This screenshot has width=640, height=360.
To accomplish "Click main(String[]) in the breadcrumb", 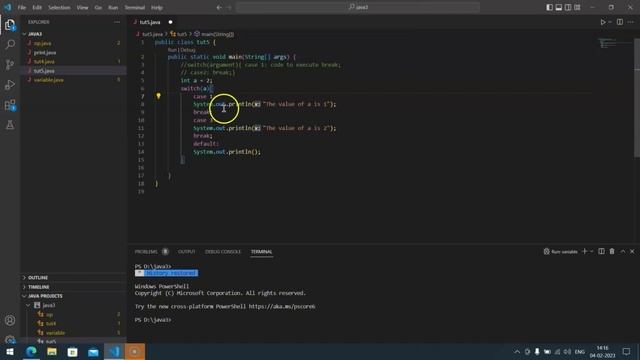I will [217, 34].
